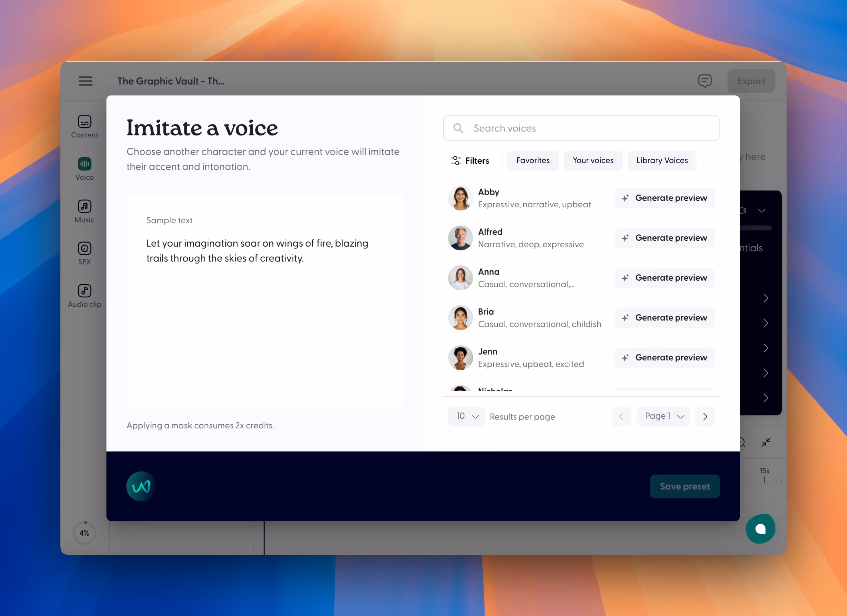Select Bria's avatar
This screenshot has width=847, height=616.
click(x=461, y=318)
